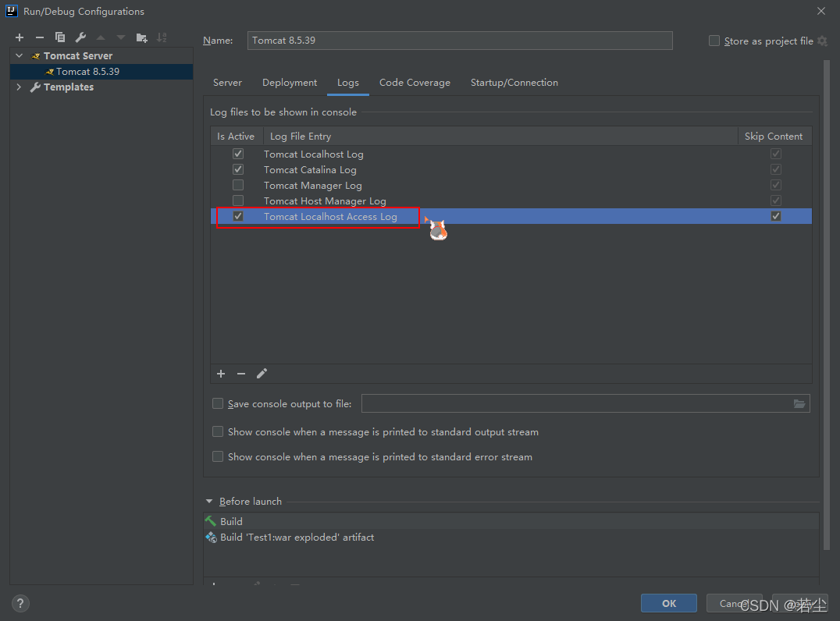Select the Tomcat Host Manager Log row

(x=511, y=200)
